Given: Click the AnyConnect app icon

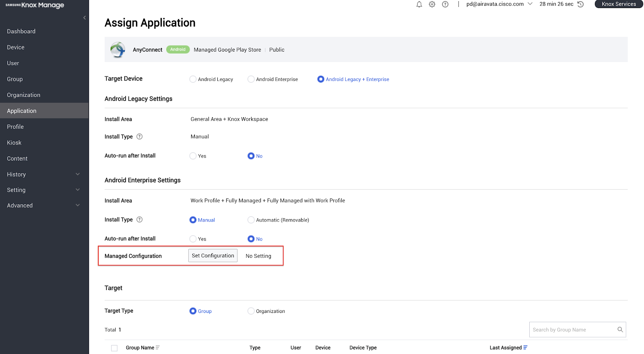Looking at the screenshot, I should coord(118,50).
